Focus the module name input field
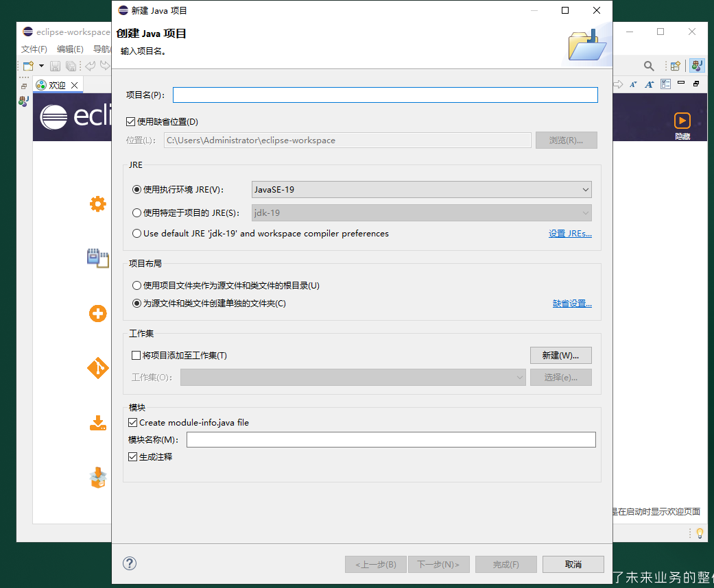Viewport: 714px width, 588px height. click(391, 440)
